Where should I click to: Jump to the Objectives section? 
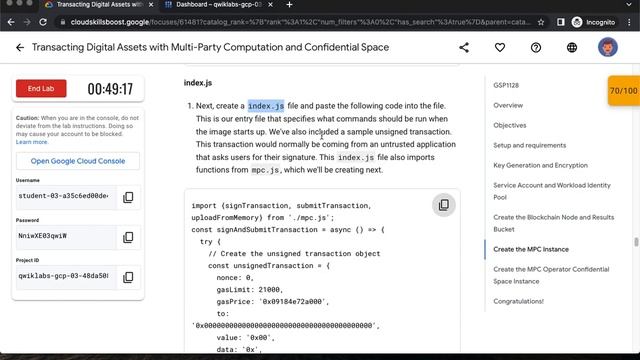point(509,125)
